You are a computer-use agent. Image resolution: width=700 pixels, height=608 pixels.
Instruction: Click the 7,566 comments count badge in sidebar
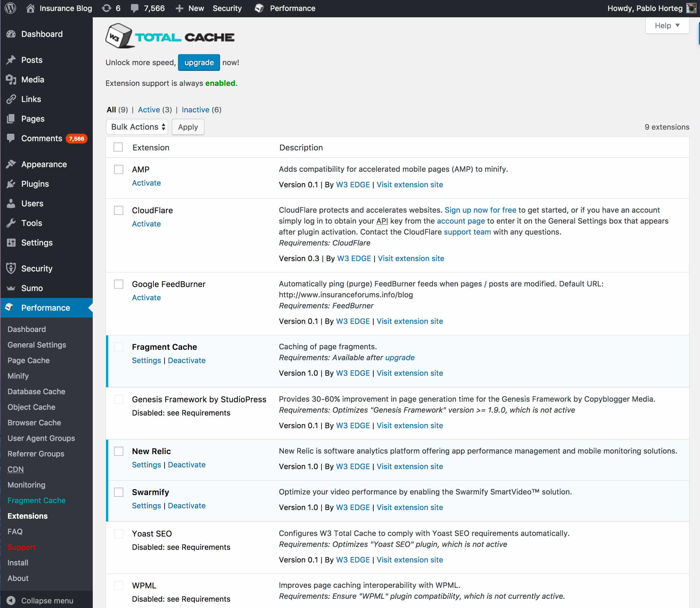click(x=77, y=138)
